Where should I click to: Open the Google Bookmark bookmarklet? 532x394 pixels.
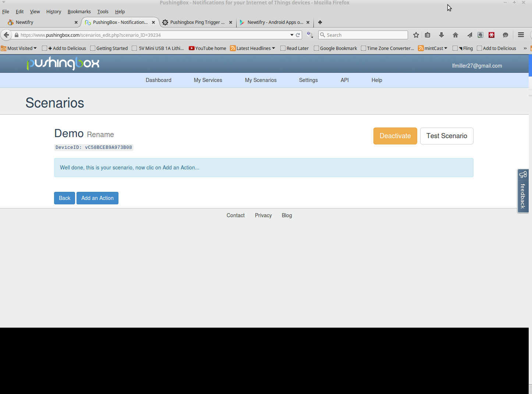click(x=335, y=48)
